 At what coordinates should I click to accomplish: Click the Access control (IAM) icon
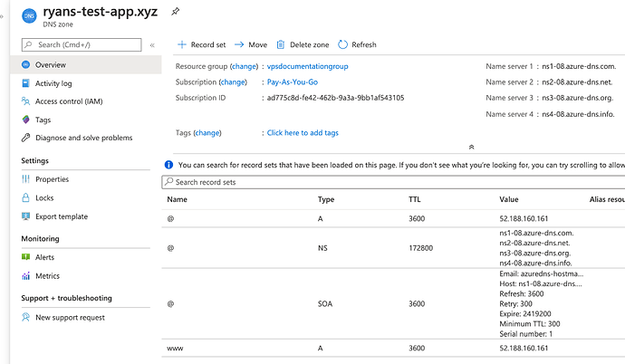click(26, 101)
